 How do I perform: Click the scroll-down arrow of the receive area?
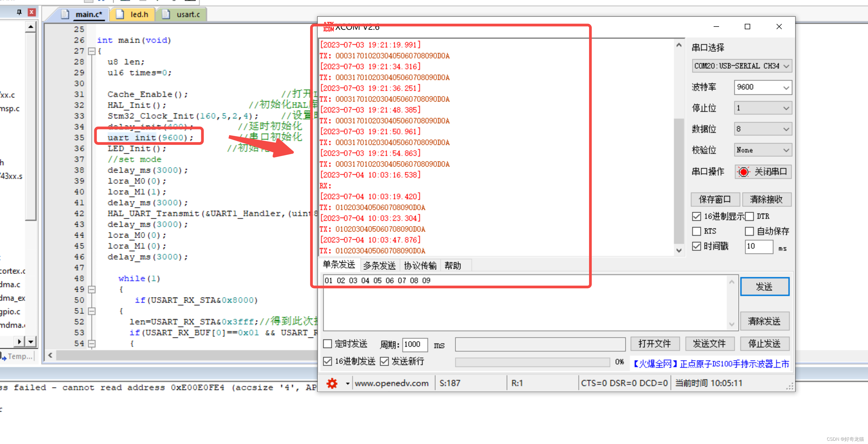(x=679, y=250)
